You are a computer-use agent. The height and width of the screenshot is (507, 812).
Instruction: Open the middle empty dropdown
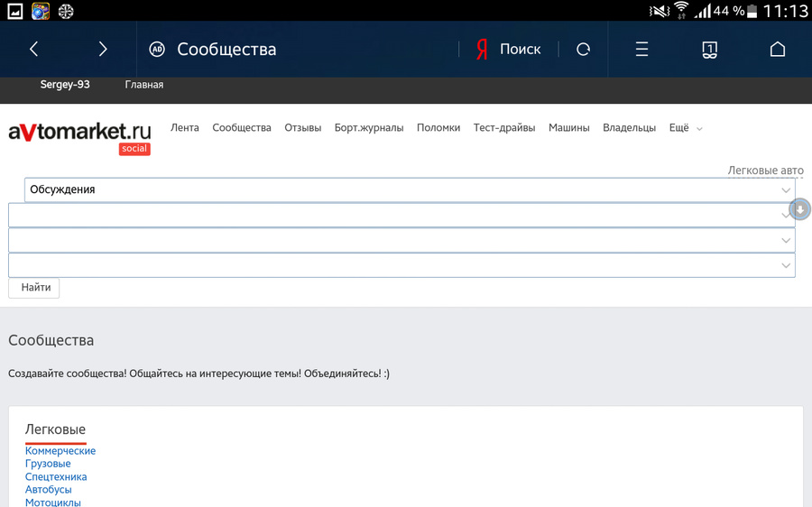tap(401, 240)
